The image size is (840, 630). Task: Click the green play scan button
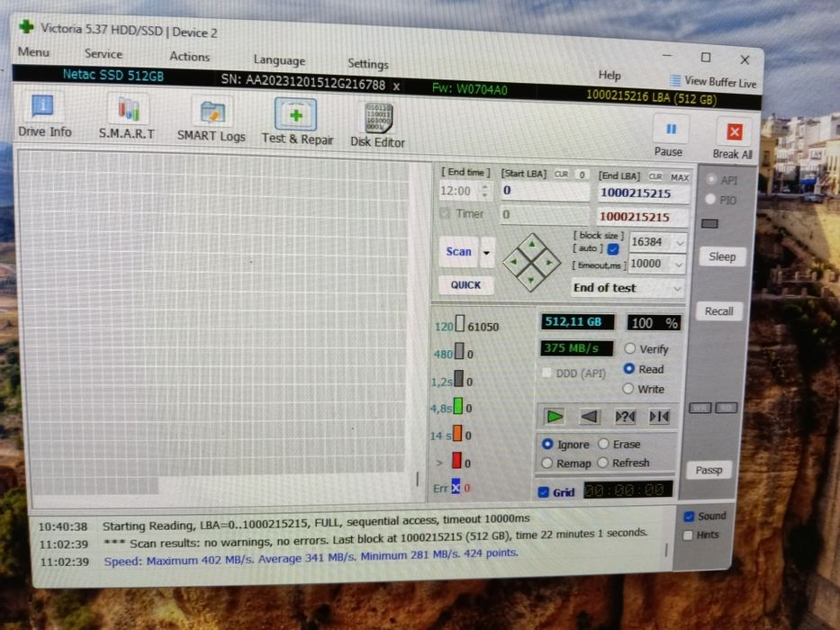[x=554, y=416]
